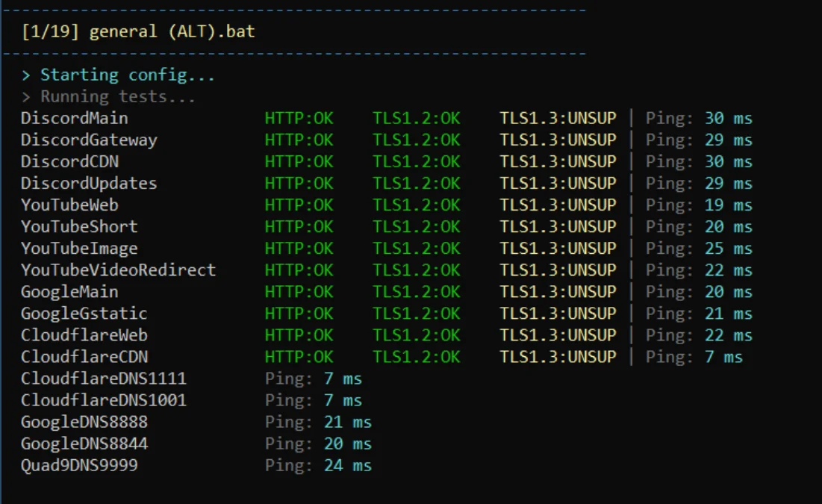Select the 21 ms ping of GoogleDNS8888
The height and width of the screenshot is (504, 822).
click(348, 422)
